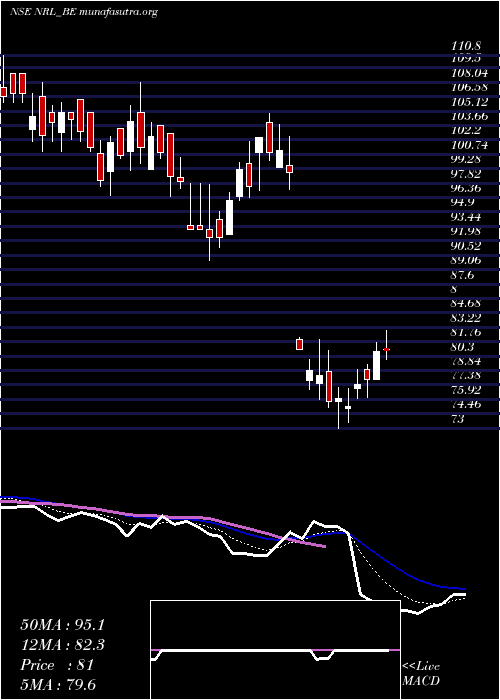Click the 12MA : 82.3 readout

pyautogui.click(x=61, y=645)
